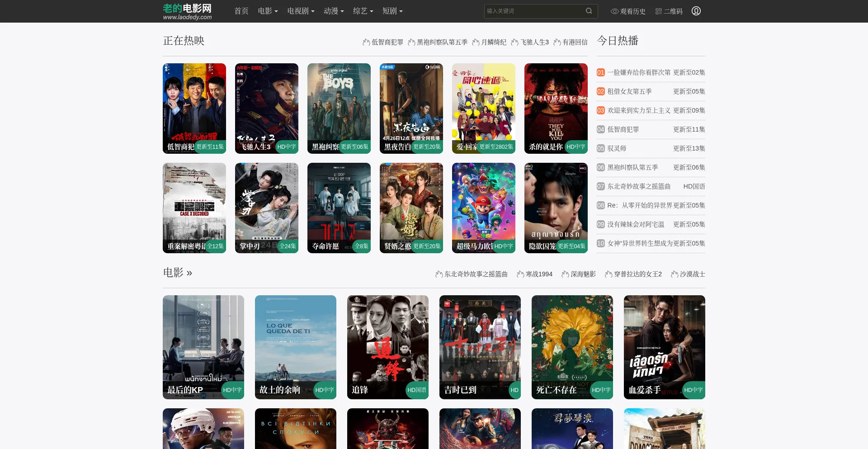Screen dimensions: 868x449
Task: Open the 杀的就是你 poster thumbnail
Action: click(556, 109)
